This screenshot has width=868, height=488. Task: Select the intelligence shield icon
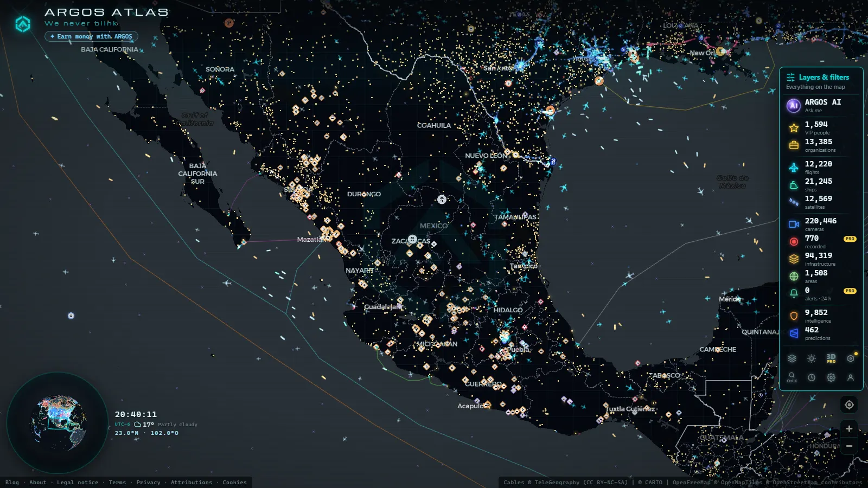794,316
